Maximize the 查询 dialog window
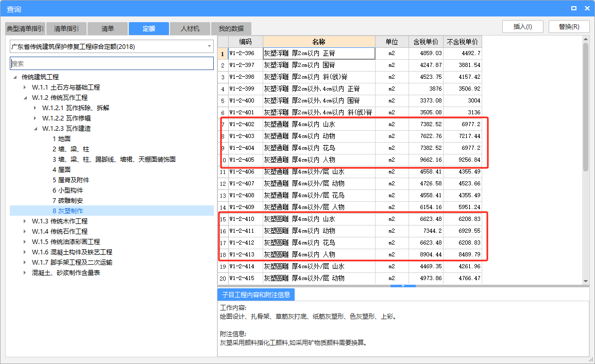 pos(574,8)
